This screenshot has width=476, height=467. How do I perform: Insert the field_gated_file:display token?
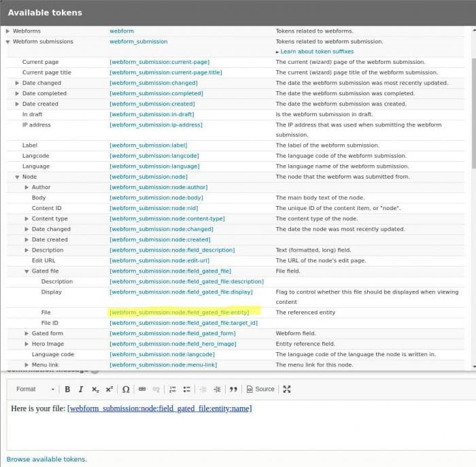tap(182, 292)
